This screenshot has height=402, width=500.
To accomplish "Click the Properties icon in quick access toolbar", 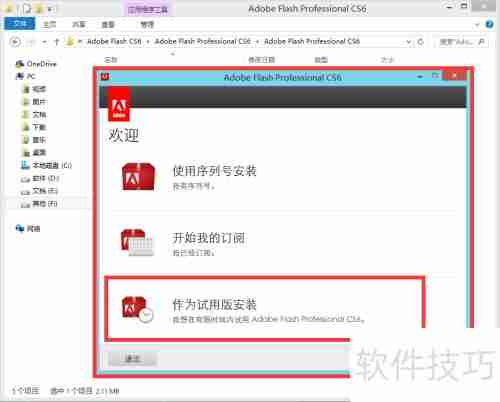I will (27, 9).
